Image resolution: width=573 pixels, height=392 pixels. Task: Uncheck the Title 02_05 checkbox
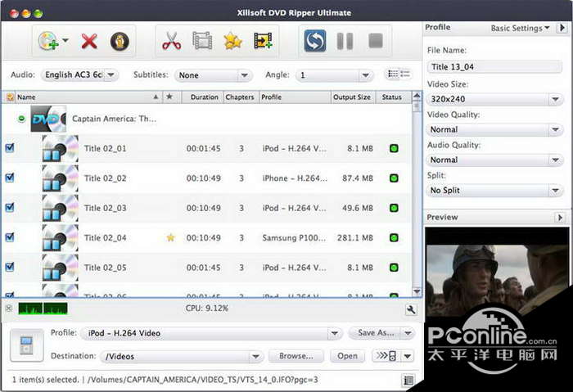tap(10, 267)
